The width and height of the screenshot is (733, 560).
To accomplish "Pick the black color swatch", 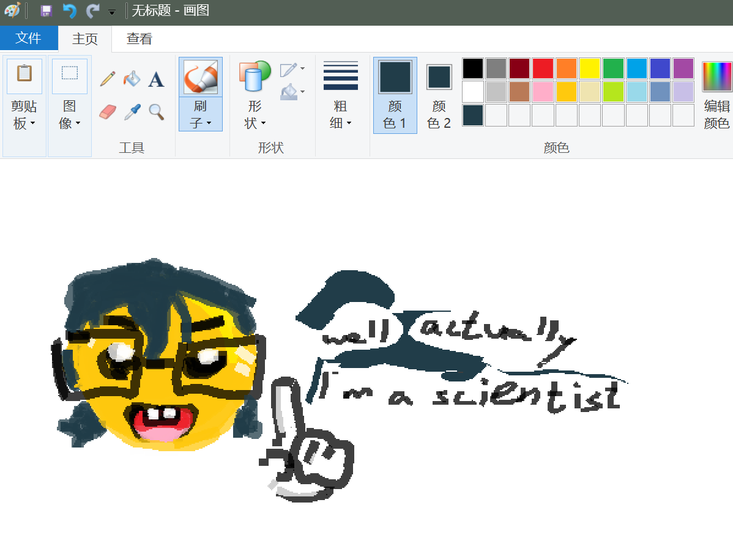I will [472, 68].
